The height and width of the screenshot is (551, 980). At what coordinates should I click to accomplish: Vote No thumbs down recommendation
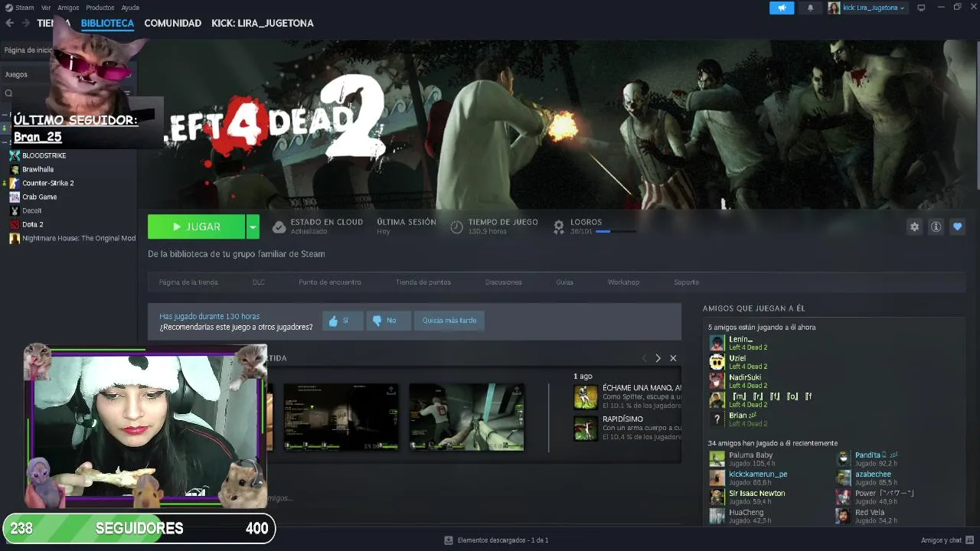tap(388, 321)
